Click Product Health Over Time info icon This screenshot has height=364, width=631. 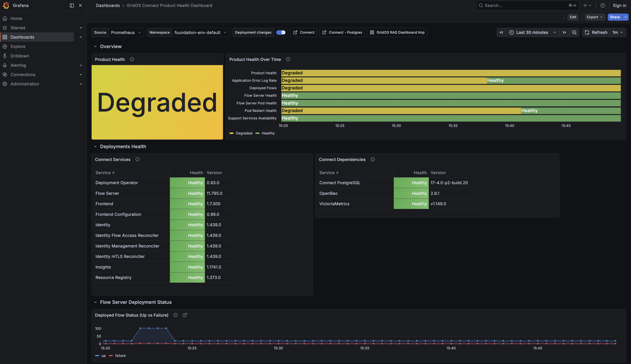point(288,59)
